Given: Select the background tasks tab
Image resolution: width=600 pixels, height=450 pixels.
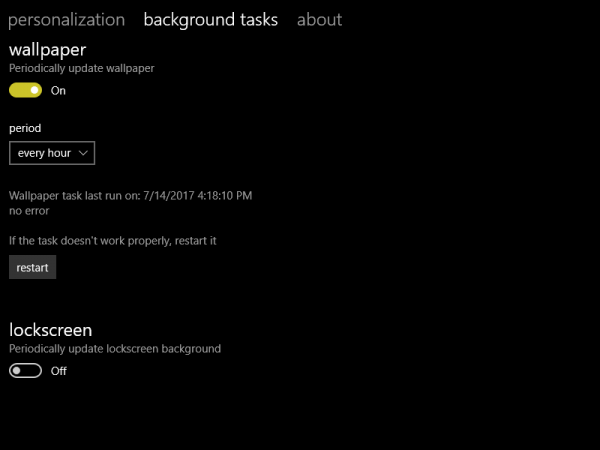Looking at the screenshot, I should (210, 20).
